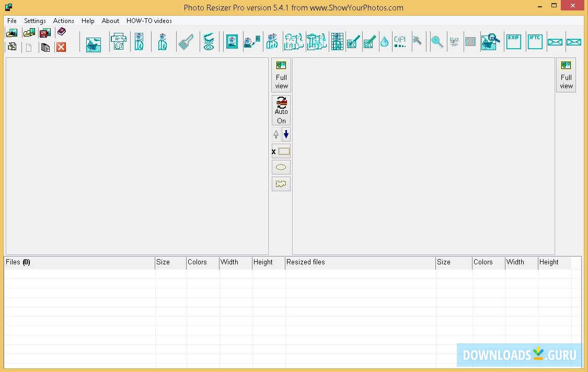Viewport: 588px width, 372px height.
Task: Select the rectangle selection shape
Action: [281, 151]
